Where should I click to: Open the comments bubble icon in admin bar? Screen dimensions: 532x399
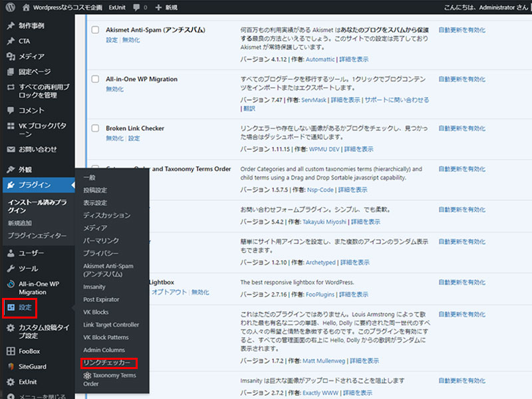click(x=136, y=7)
